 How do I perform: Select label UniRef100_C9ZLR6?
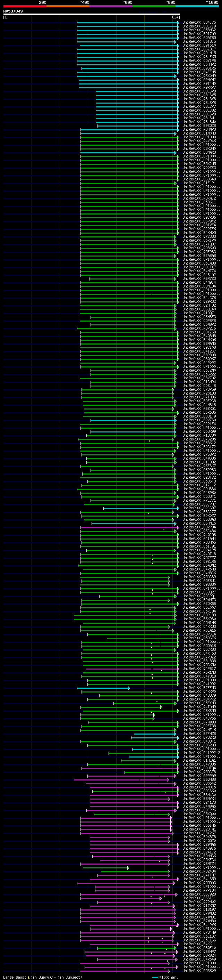pos(199,561)
